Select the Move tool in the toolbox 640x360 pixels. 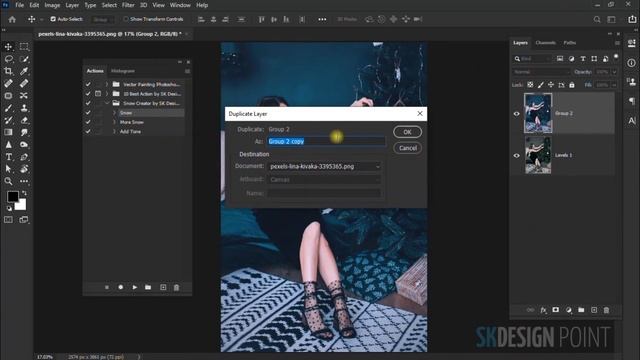click(x=8, y=47)
